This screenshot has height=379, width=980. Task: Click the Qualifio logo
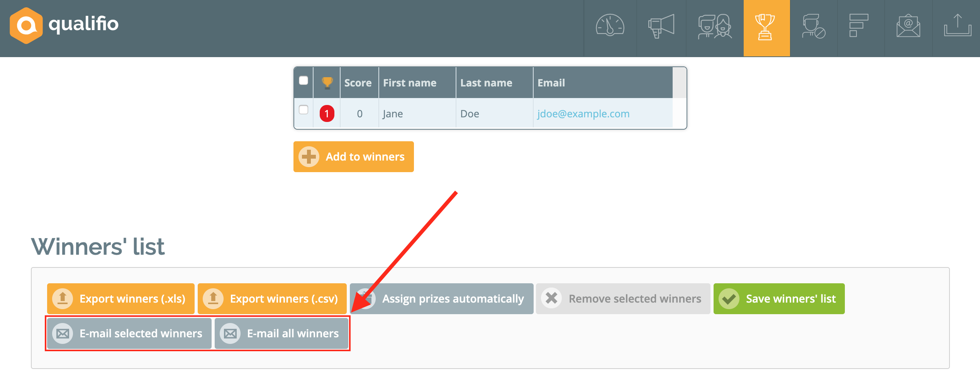(x=64, y=25)
